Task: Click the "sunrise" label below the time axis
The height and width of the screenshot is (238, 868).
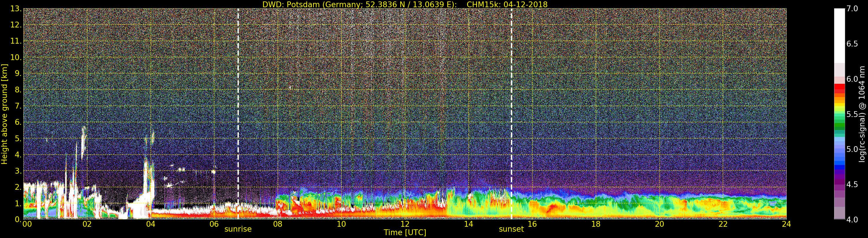Action: click(238, 229)
